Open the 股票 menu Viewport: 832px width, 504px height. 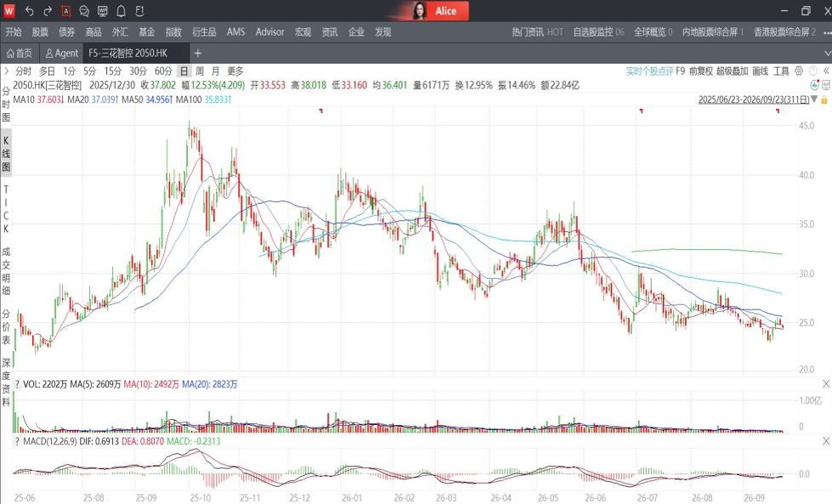click(x=40, y=31)
